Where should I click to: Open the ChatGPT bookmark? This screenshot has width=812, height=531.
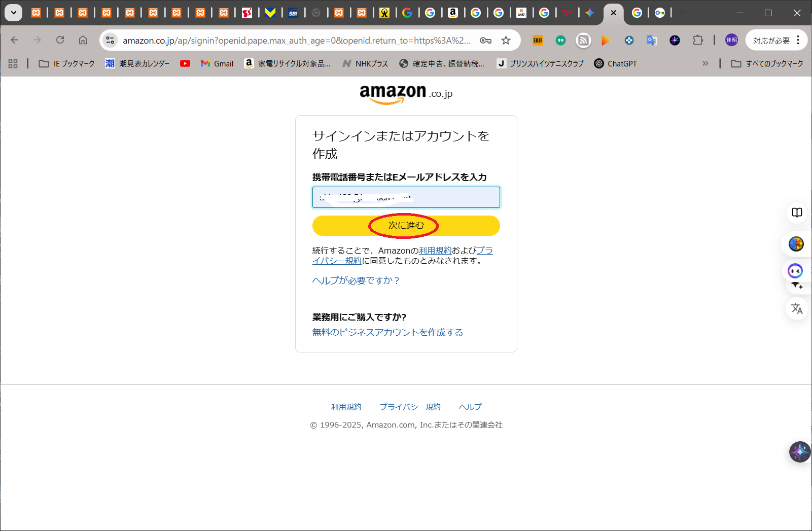[x=615, y=63]
